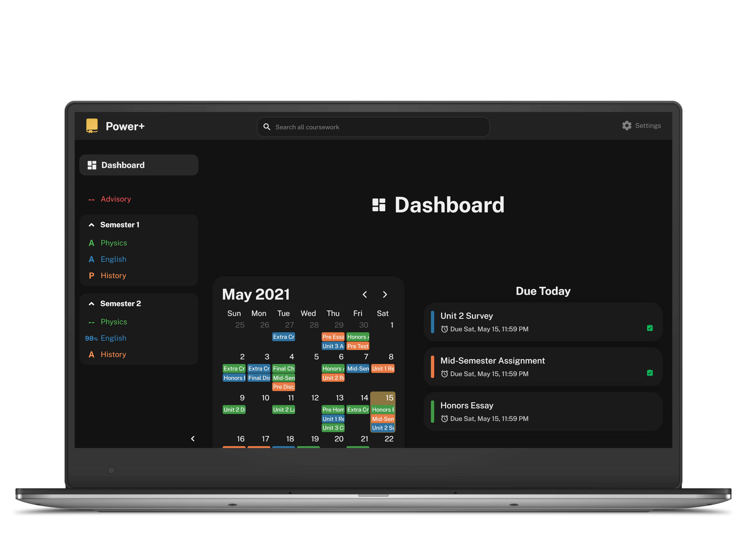Open Semester 1 History course

113,276
